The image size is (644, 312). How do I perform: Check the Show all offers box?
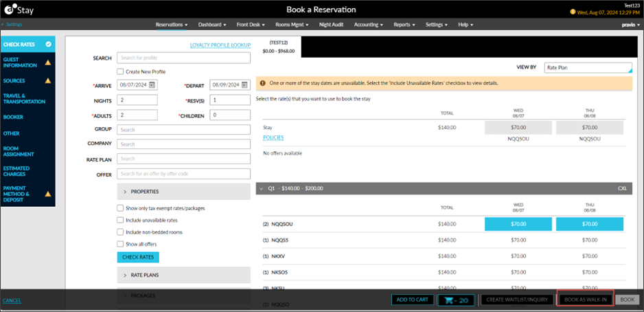[x=120, y=244]
